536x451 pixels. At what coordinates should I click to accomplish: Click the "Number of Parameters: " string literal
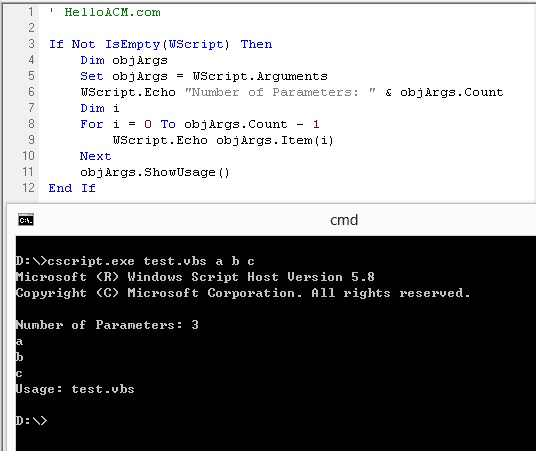click(x=280, y=92)
